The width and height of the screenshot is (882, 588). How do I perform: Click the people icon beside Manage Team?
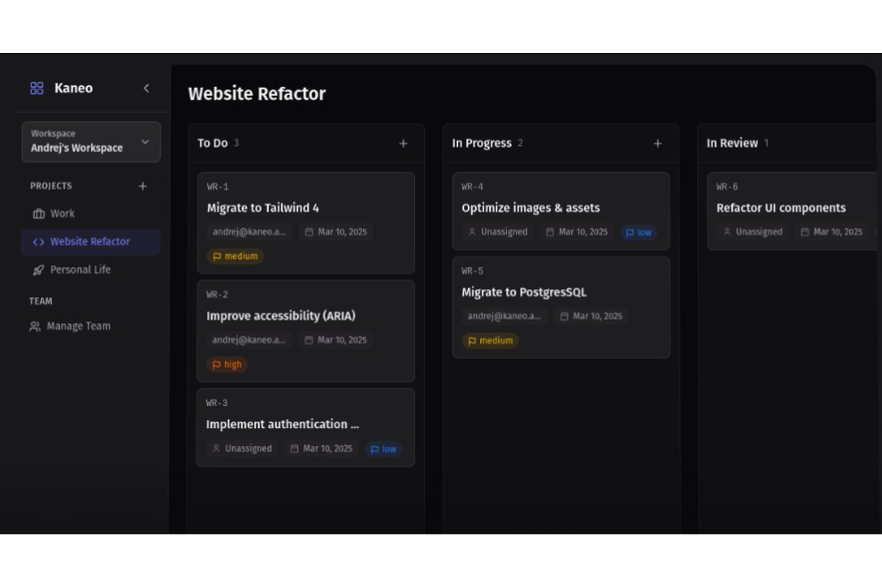(35, 326)
